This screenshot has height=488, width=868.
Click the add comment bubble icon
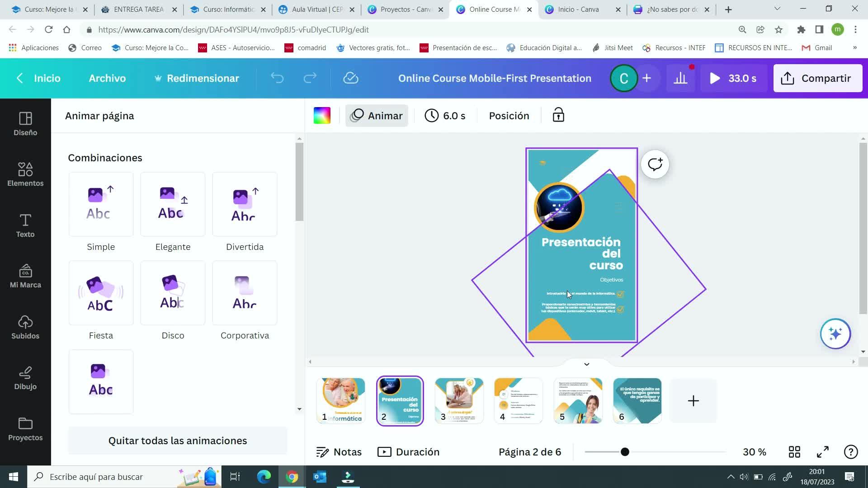click(x=655, y=164)
